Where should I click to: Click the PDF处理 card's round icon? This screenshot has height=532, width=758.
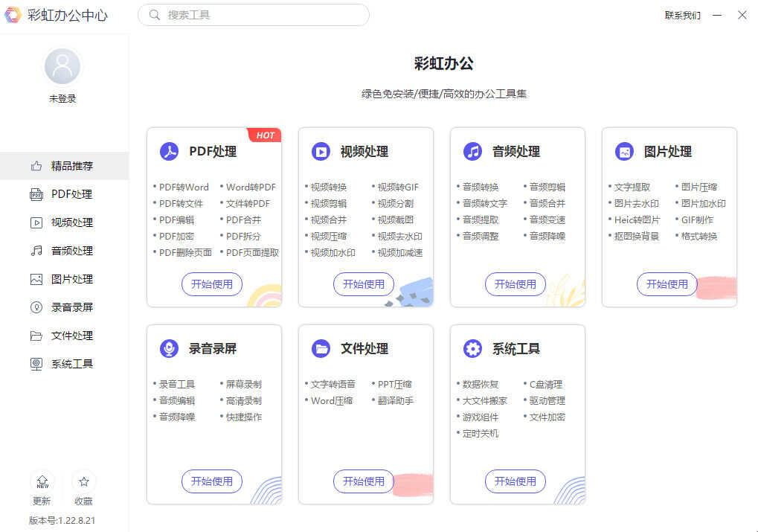(169, 151)
